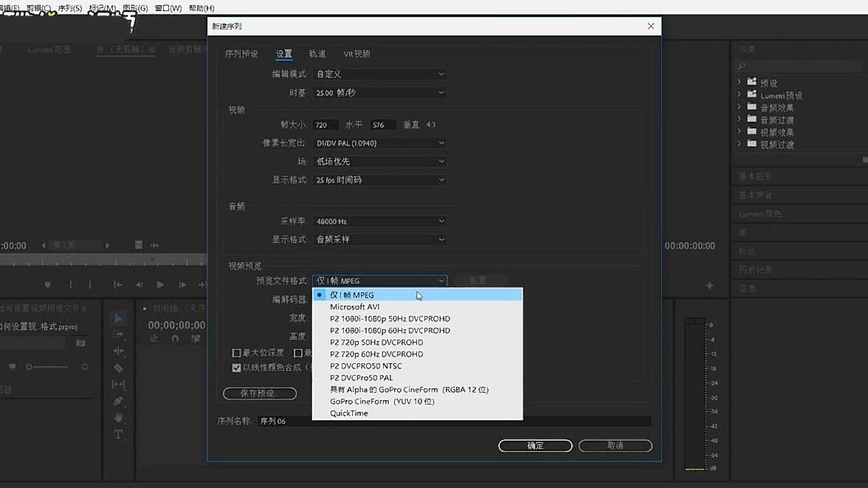Select the Track Select Forward tool
Image resolution: width=868 pixels, height=488 pixels.
(x=118, y=334)
